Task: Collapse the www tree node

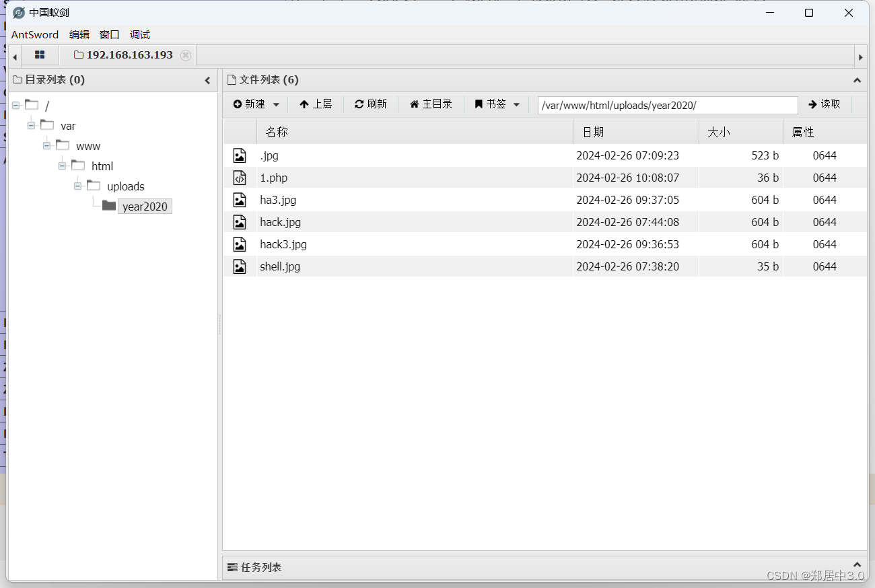Action: click(46, 146)
